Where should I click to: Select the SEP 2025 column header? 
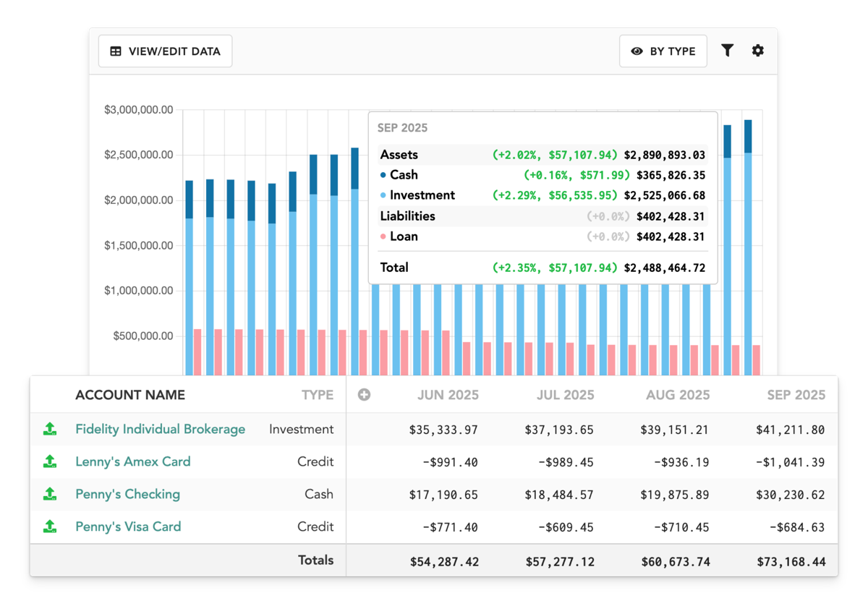(x=796, y=395)
